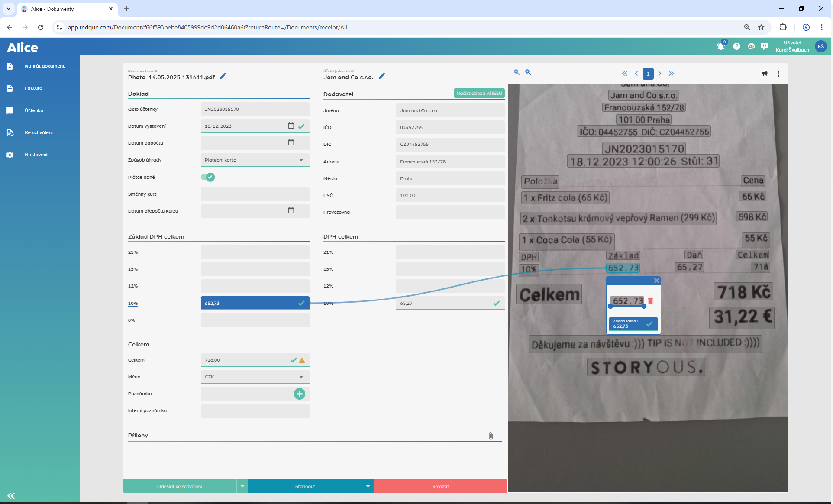Image resolution: width=833 pixels, height=504 pixels.
Task: Click the chat assistant icon in header
Action: [x=751, y=46]
